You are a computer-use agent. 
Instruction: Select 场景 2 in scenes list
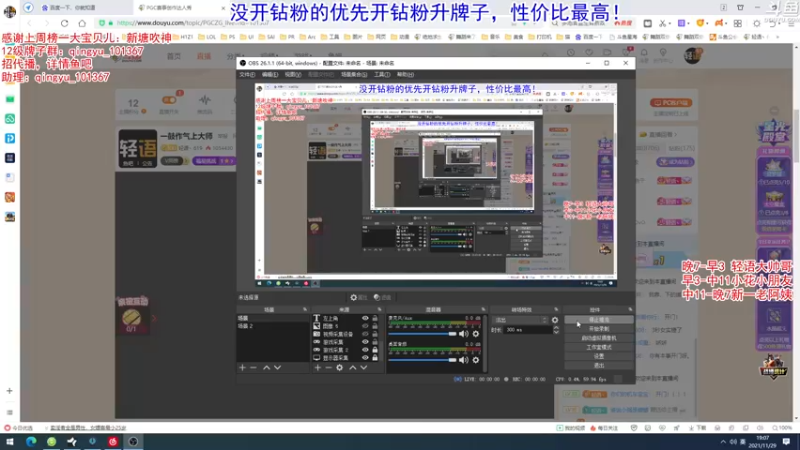(273, 326)
